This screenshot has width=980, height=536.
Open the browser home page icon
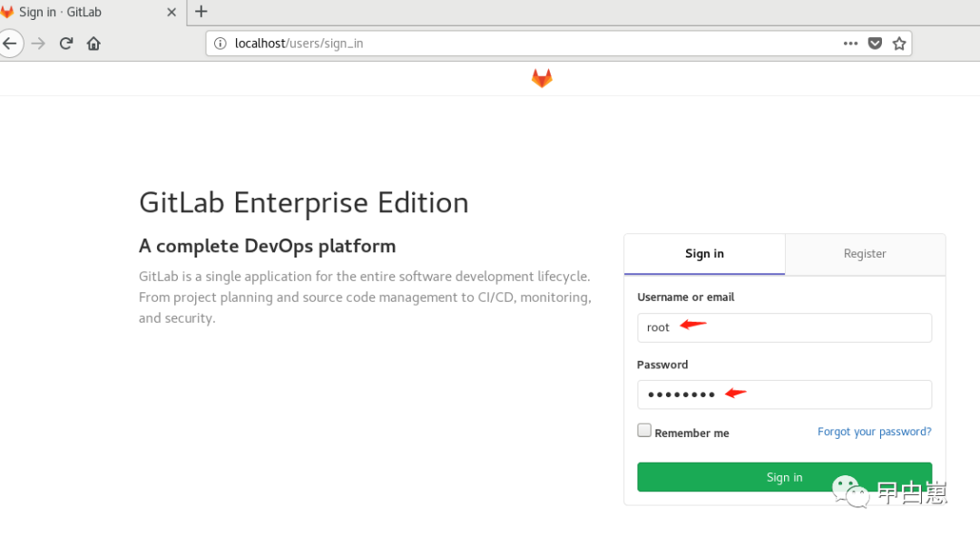point(93,44)
